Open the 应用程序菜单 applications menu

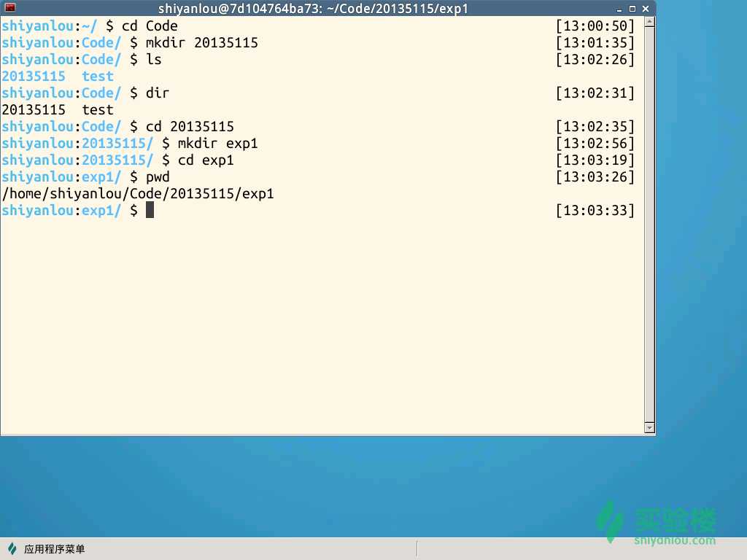(46, 549)
